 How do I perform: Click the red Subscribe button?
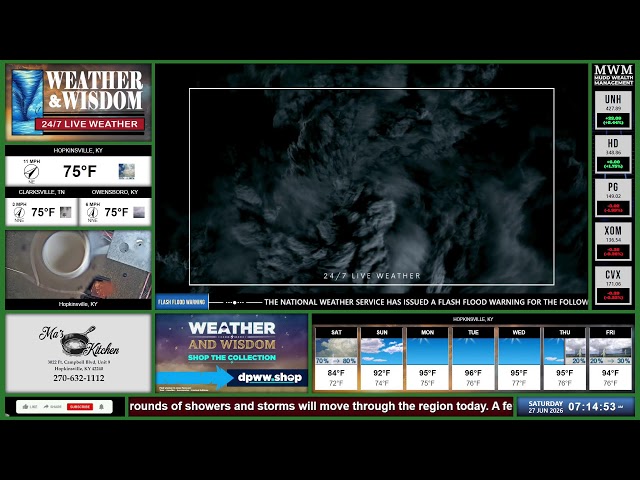[80, 407]
